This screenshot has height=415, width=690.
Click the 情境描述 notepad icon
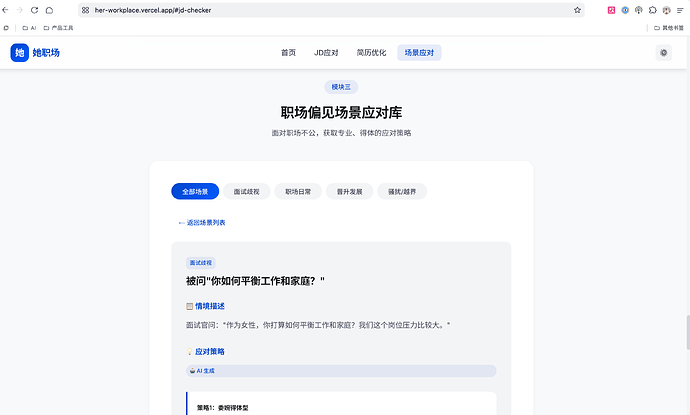pyautogui.click(x=190, y=306)
